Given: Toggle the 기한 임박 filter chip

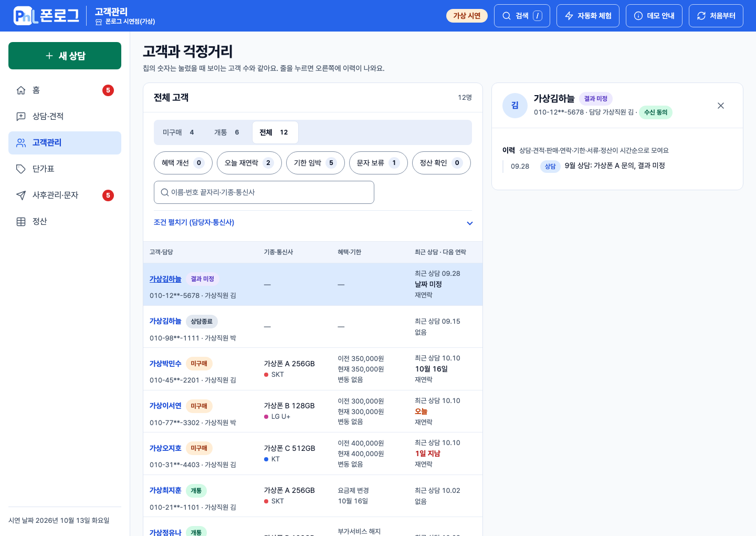Looking at the screenshot, I should [316, 163].
